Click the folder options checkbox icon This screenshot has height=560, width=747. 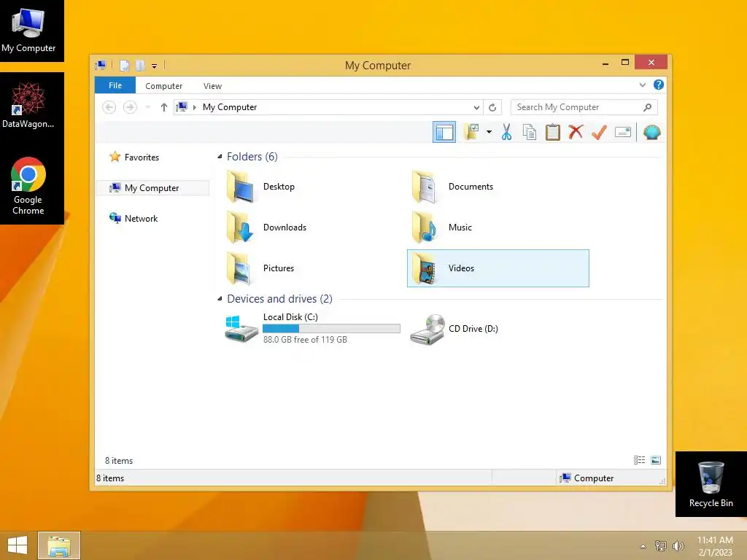[x=472, y=132]
